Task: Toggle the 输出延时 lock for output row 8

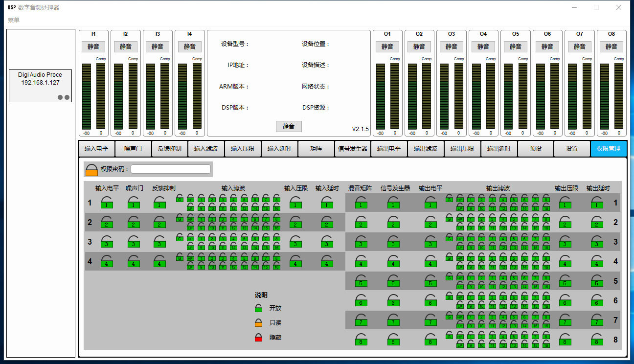Action: point(596,340)
